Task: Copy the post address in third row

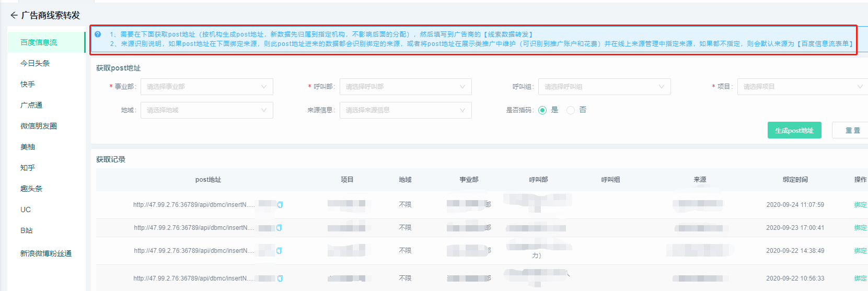Action: 279,251
